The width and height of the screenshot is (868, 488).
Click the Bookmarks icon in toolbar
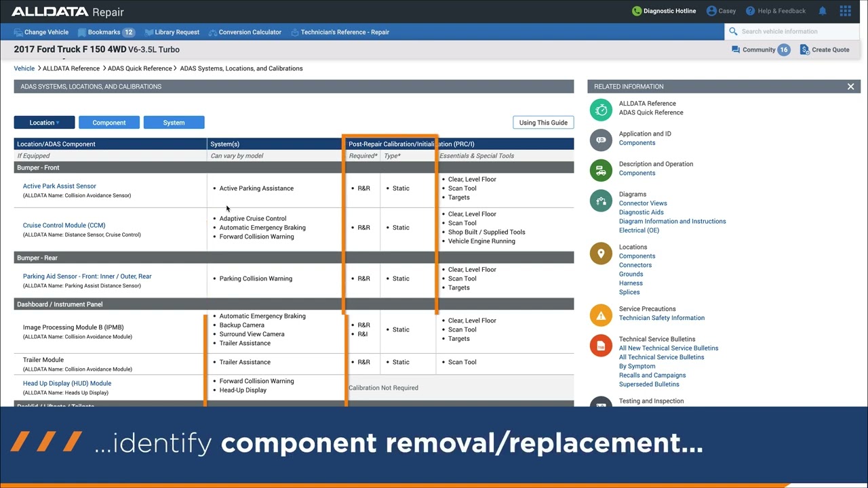pyautogui.click(x=82, y=32)
